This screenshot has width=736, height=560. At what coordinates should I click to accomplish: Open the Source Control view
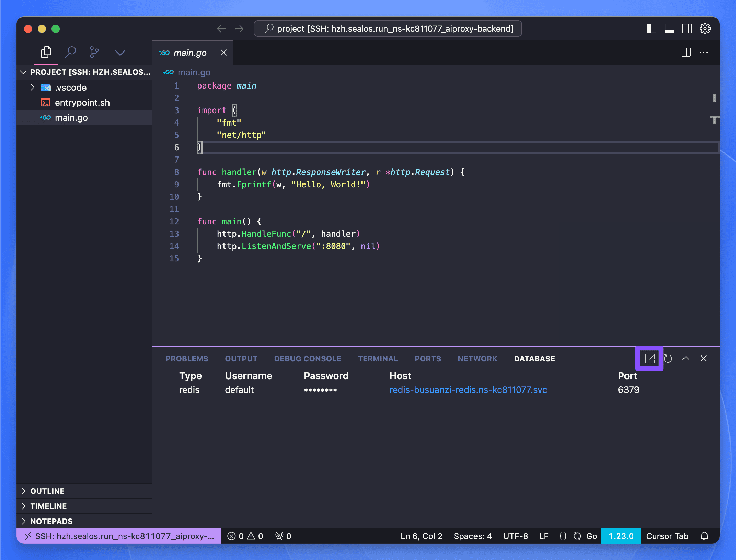pos(94,52)
